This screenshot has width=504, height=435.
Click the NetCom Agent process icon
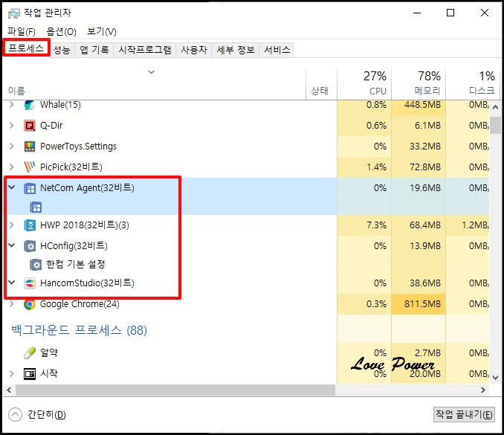tap(30, 188)
